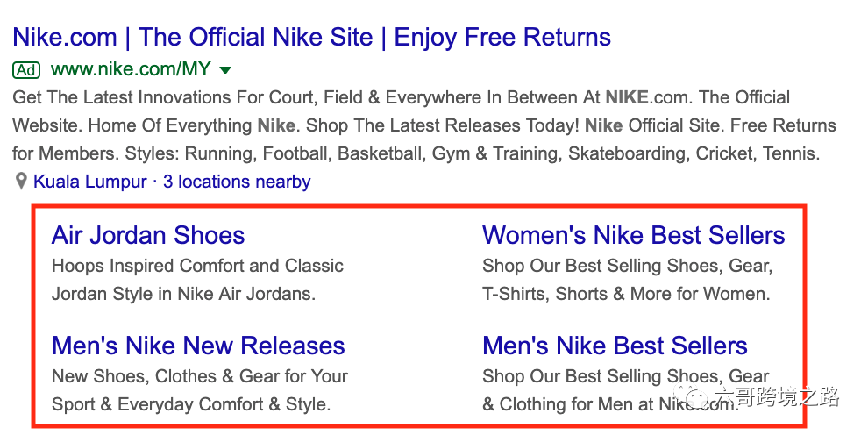This screenshot has height=435, width=868.
Task: Go to the Men's Nike Best Sellers sitelink
Action: [x=615, y=346]
